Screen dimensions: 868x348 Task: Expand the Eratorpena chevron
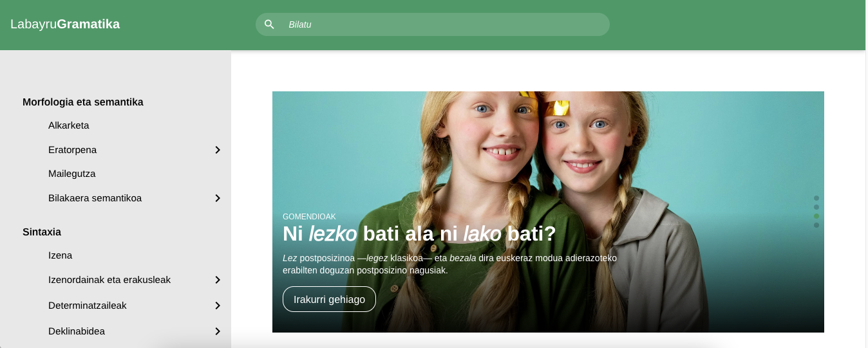[218, 150]
